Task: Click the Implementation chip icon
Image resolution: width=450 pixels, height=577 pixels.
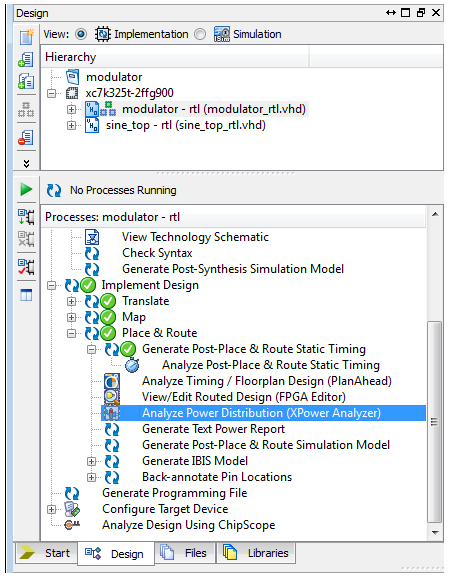Action: [103, 34]
